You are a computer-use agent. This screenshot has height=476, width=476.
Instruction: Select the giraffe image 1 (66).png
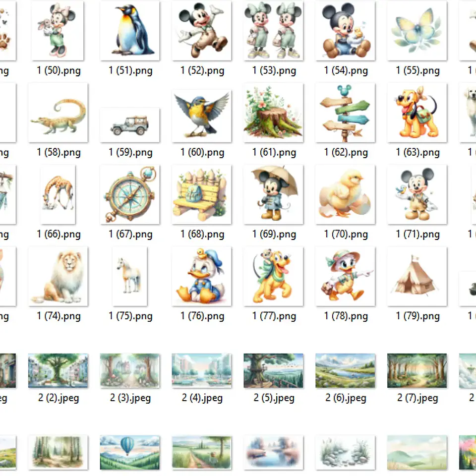tap(58, 194)
